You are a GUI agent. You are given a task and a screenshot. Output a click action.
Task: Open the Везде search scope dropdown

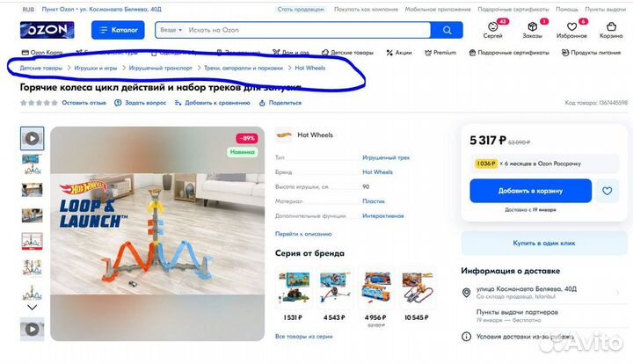(x=171, y=30)
